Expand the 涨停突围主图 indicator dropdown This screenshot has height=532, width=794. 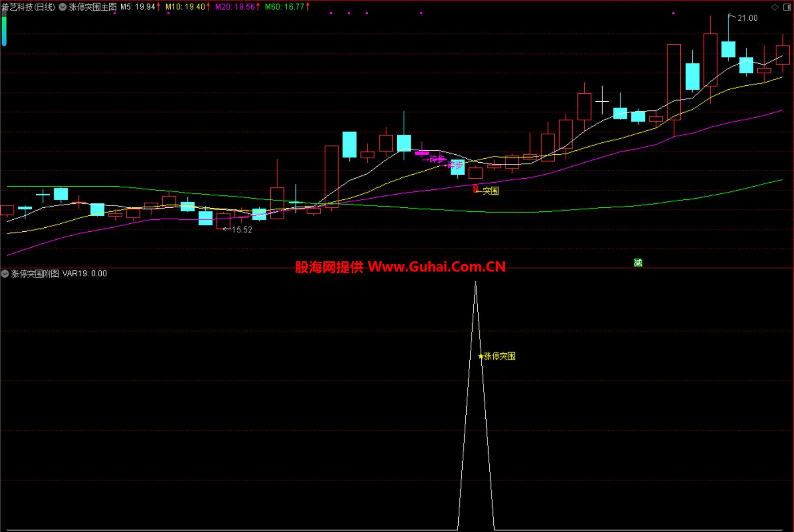[x=63, y=7]
